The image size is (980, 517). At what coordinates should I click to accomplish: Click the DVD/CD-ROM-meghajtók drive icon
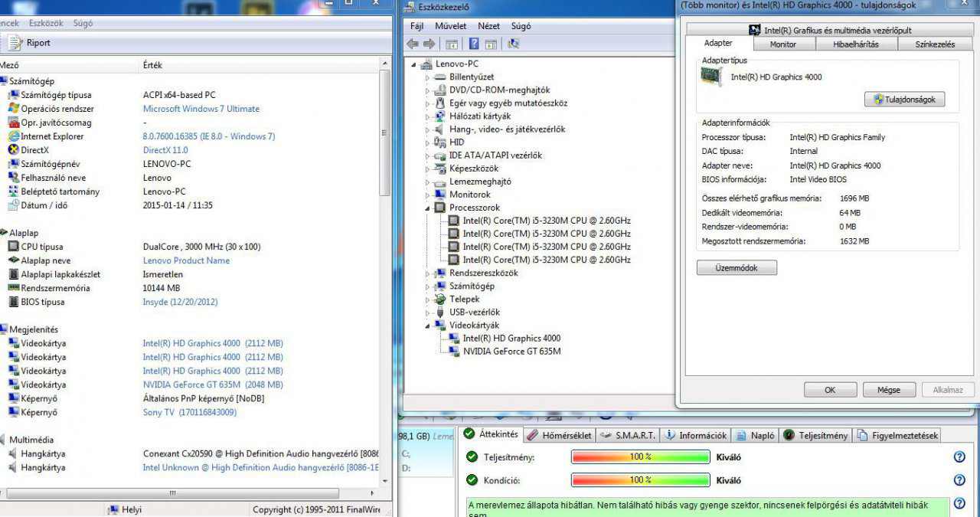click(440, 90)
